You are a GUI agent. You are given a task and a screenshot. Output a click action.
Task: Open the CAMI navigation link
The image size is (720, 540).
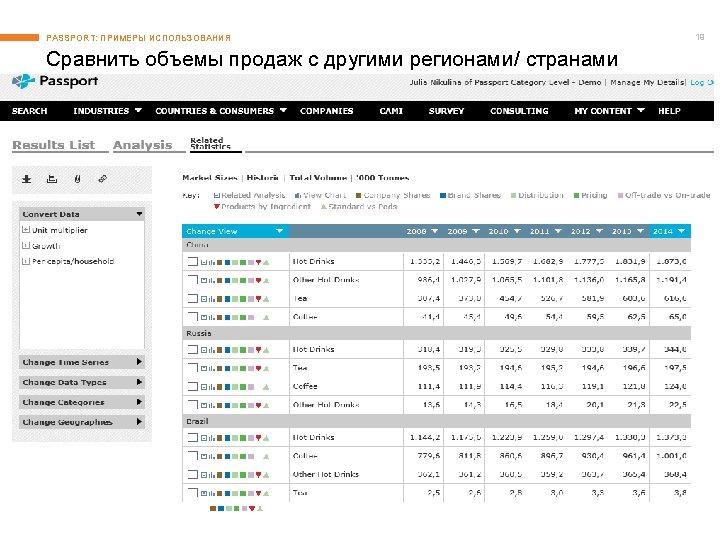point(391,111)
